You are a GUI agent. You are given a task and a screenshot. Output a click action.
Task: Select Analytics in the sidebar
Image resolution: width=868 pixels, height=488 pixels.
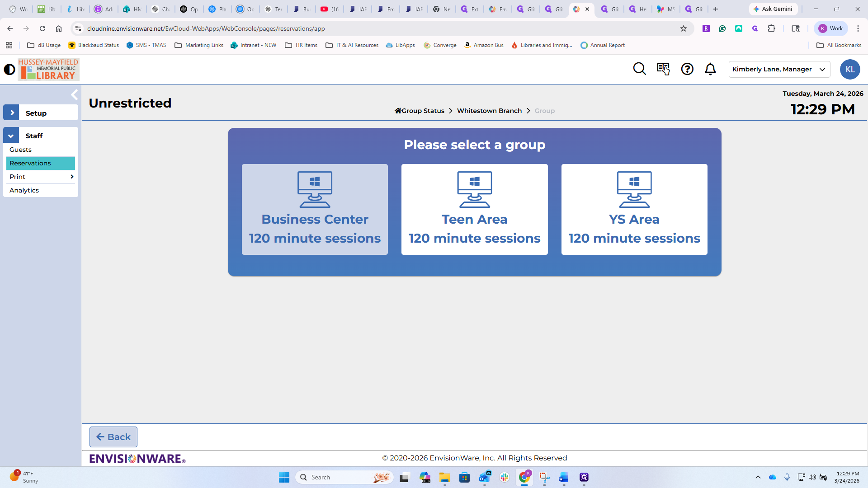click(x=24, y=190)
